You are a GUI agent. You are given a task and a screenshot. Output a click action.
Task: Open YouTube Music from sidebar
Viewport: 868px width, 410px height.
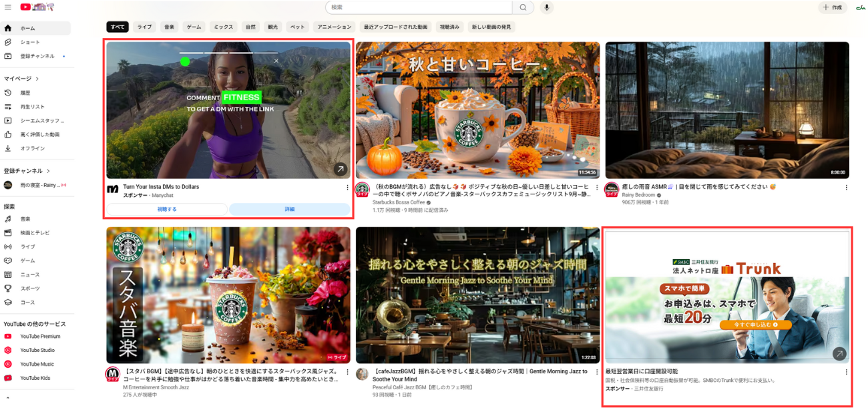pos(37,364)
